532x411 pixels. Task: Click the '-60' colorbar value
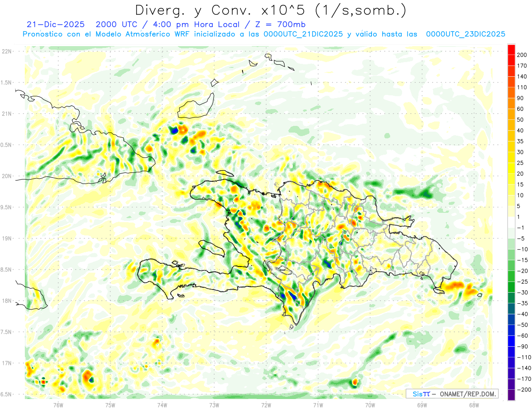tap(523, 336)
